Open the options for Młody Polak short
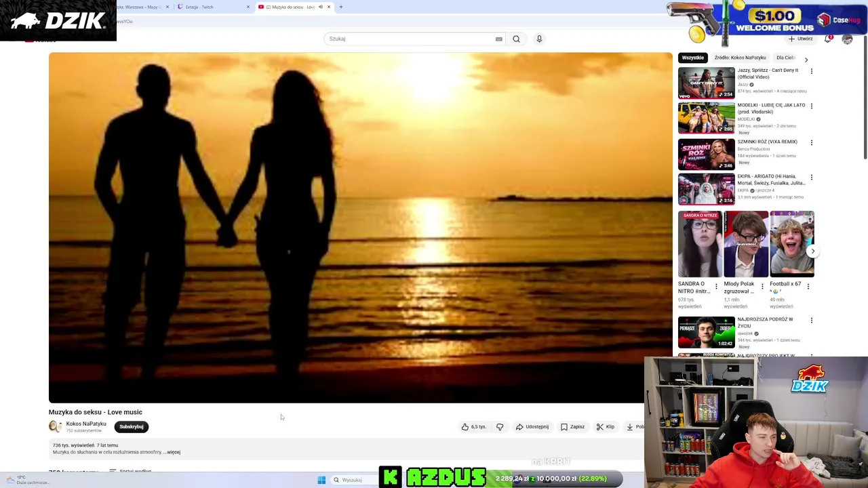The width and height of the screenshot is (868, 488). click(x=762, y=286)
